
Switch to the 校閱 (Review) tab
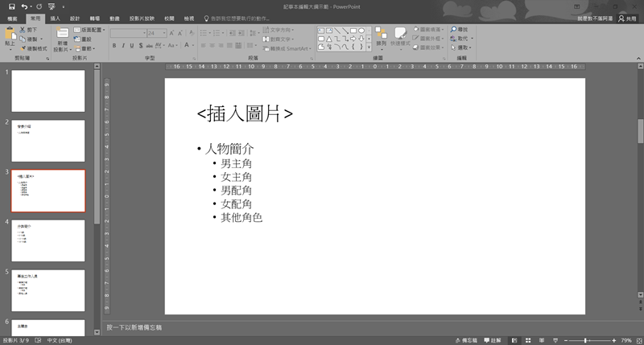(x=169, y=18)
